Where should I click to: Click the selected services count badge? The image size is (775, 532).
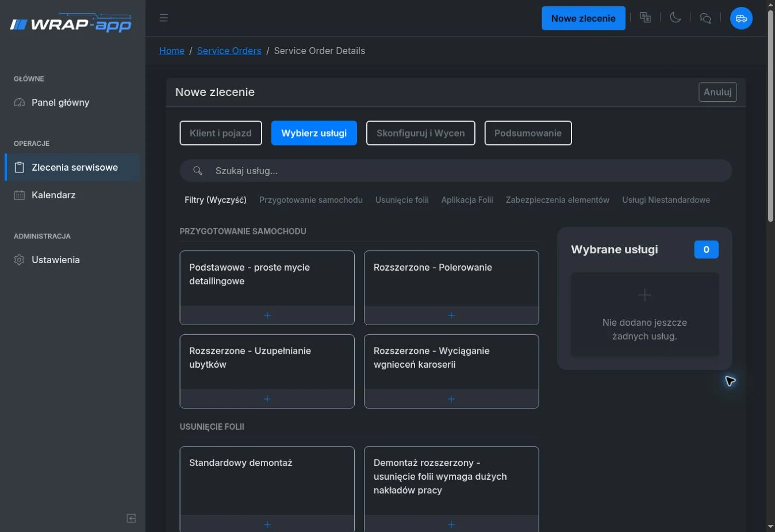tap(706, 249)
